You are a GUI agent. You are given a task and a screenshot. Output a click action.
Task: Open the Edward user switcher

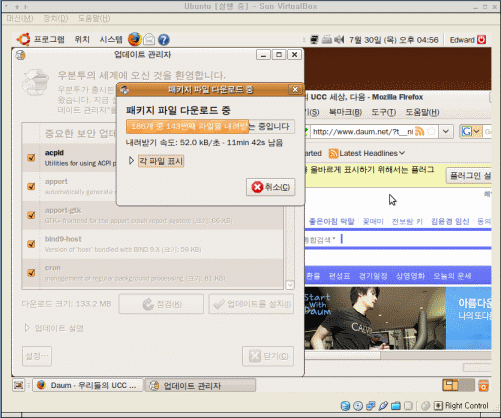point(462,40)
